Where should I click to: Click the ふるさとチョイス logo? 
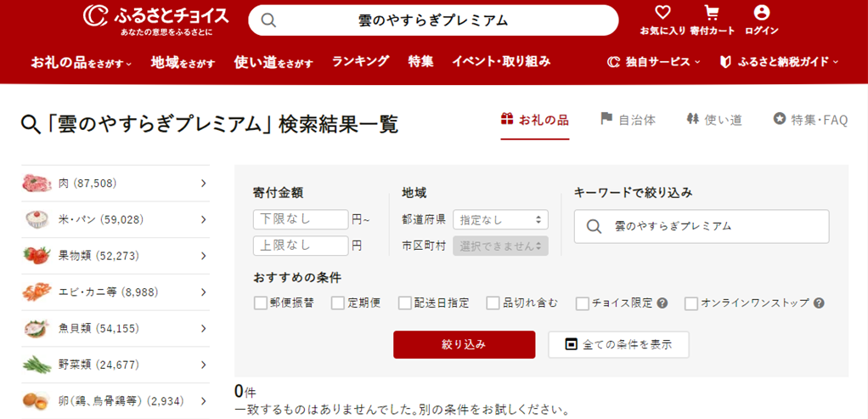click(155, 20)
